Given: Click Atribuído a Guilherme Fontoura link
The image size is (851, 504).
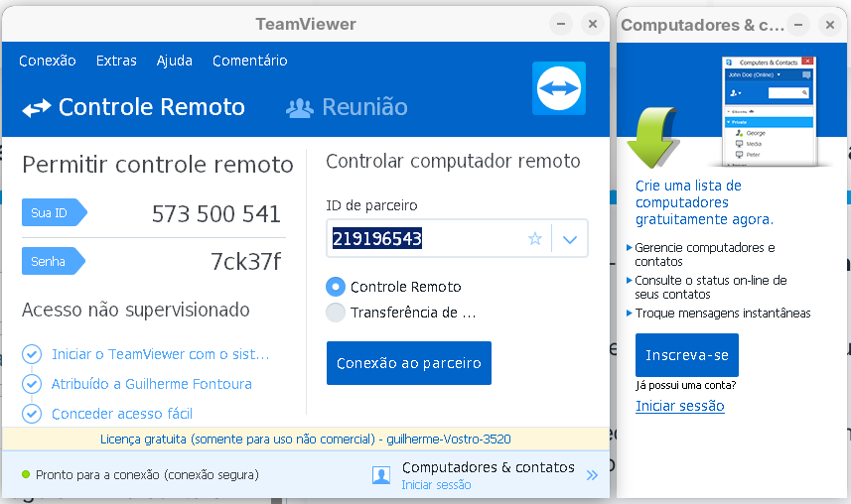Looking at the screenshot, I should pyautogui.click(x=151, y=384).
